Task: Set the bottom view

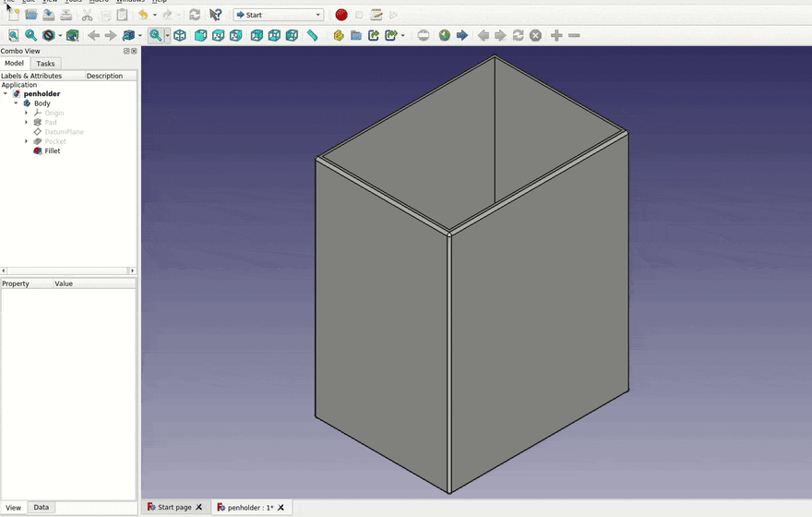Action: click(274, 35)
